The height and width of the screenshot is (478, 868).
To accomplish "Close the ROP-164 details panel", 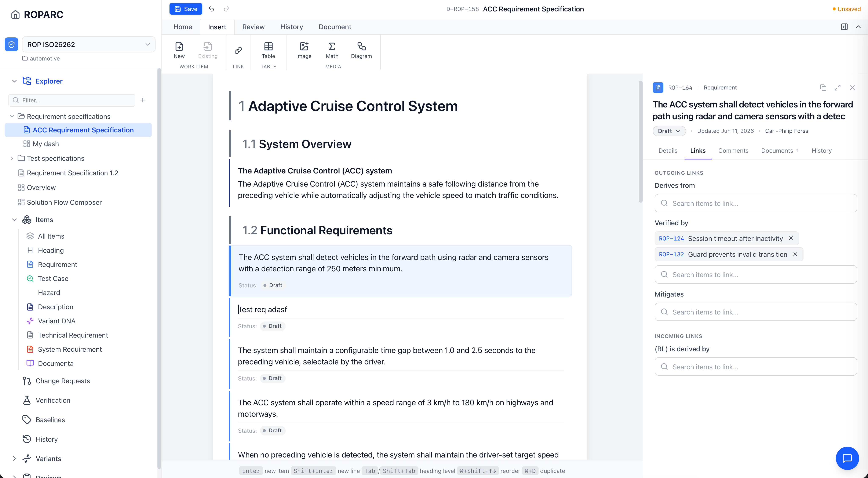I will [852, 88].
